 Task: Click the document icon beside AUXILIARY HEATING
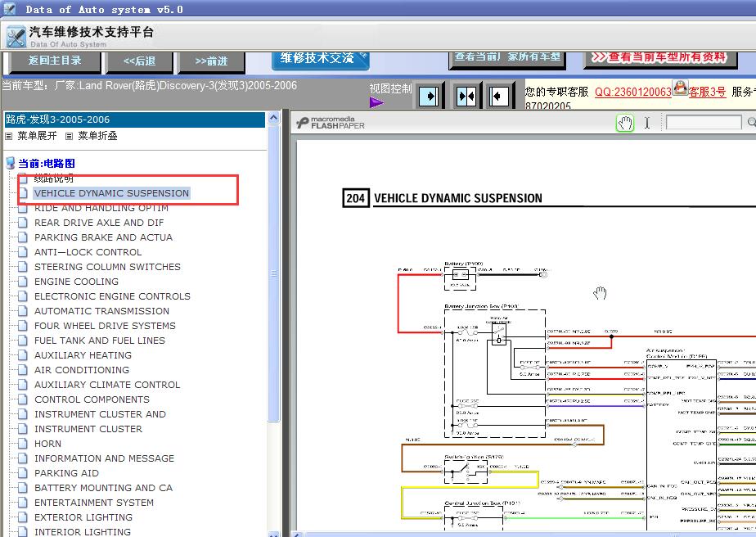tap(22, 354)
